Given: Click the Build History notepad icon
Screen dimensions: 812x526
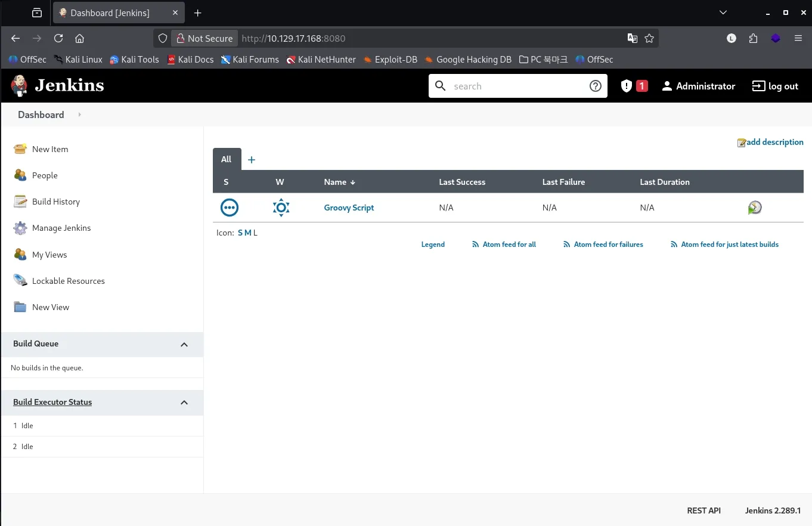Looking at the screenshot, I should (20, 202).
